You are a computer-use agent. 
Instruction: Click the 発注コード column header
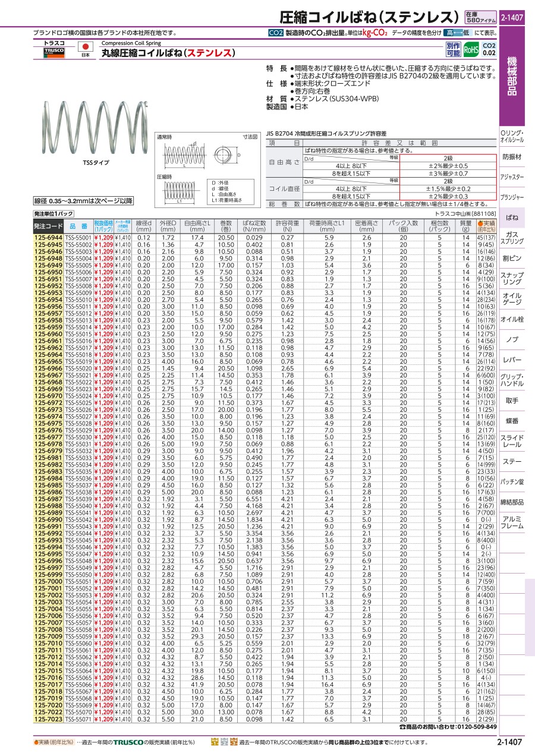[x=48, y=226]
